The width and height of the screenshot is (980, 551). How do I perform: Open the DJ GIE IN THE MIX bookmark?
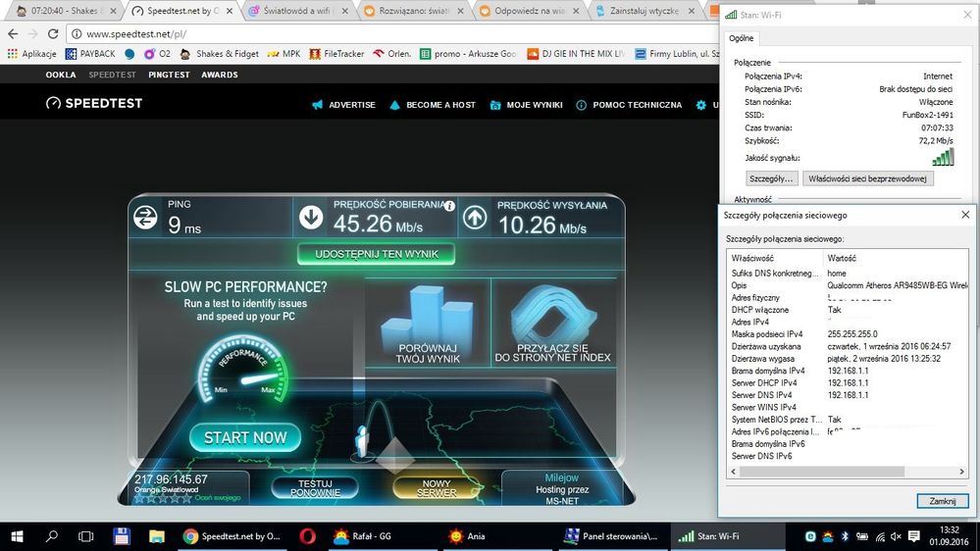tap(576, 54)
